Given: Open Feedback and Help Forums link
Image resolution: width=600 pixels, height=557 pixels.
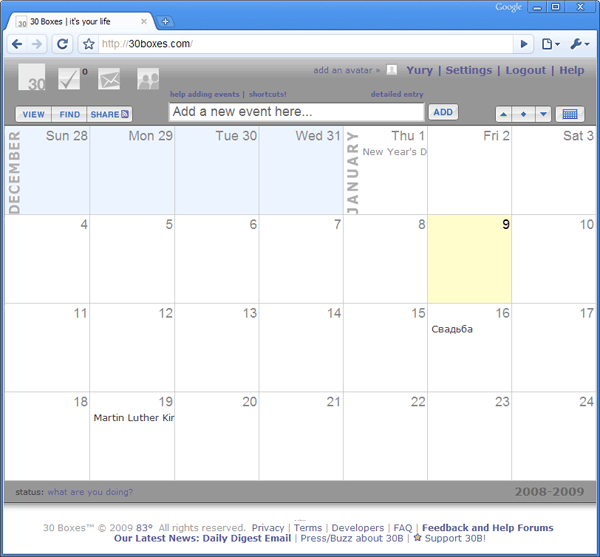Looking at the screenshot, I should pyautogui.click(x=488, y=528).
